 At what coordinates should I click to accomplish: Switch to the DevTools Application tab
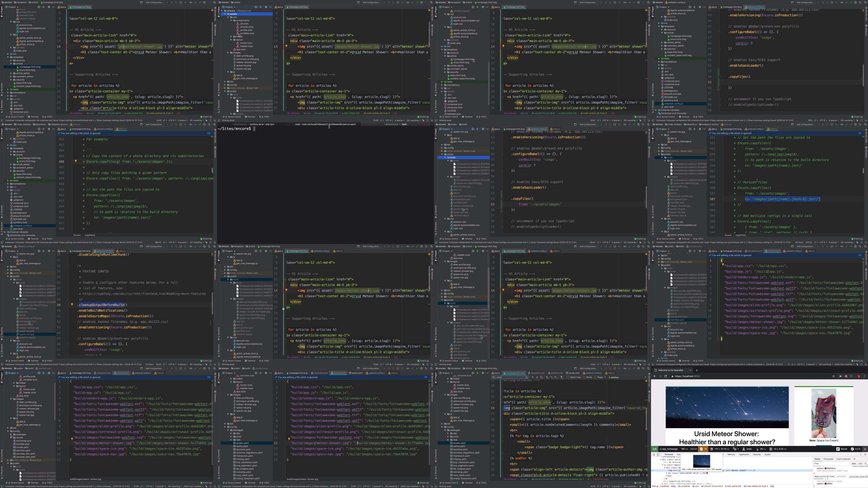tap(744, 454)
